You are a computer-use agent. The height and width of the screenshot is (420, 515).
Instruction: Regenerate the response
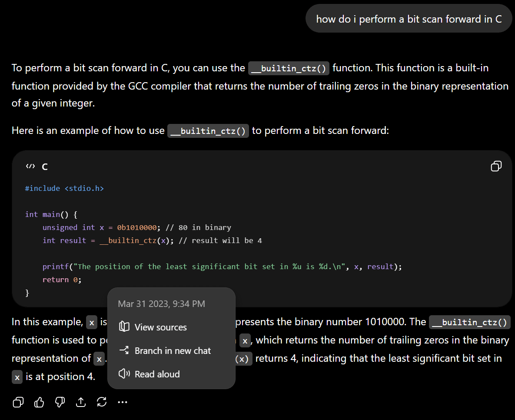(102, 402)
